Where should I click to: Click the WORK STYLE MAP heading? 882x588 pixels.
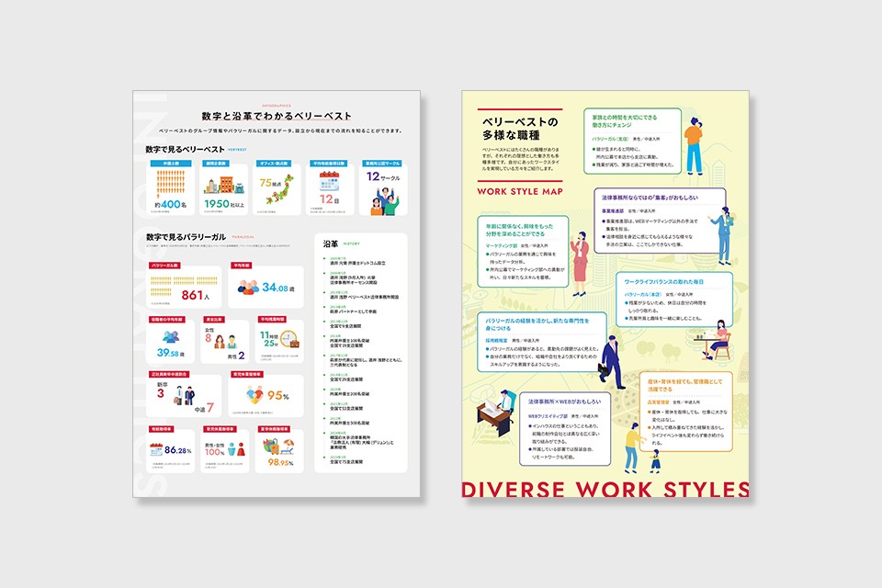coord(520,192)
